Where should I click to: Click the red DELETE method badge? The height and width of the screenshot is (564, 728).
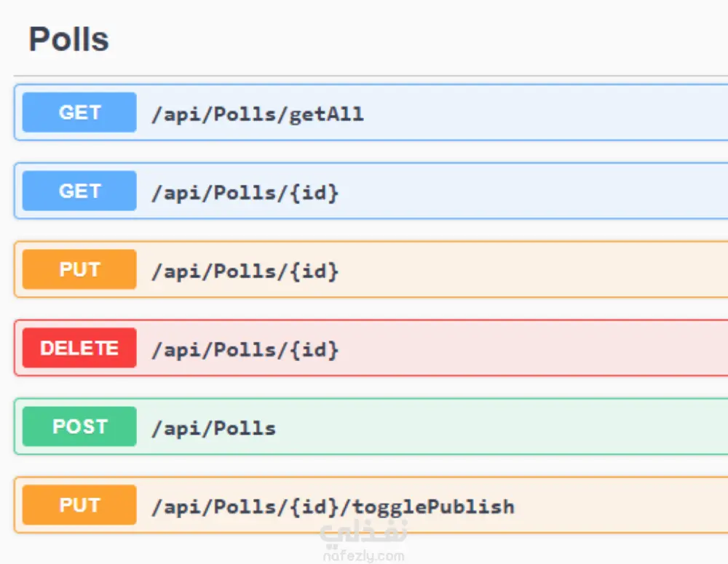(79, 349)
